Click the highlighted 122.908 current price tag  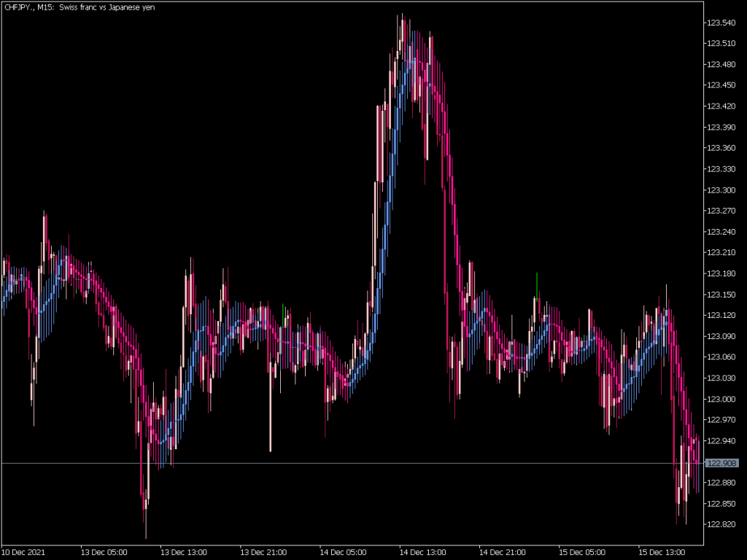click(x=723, y=462)
